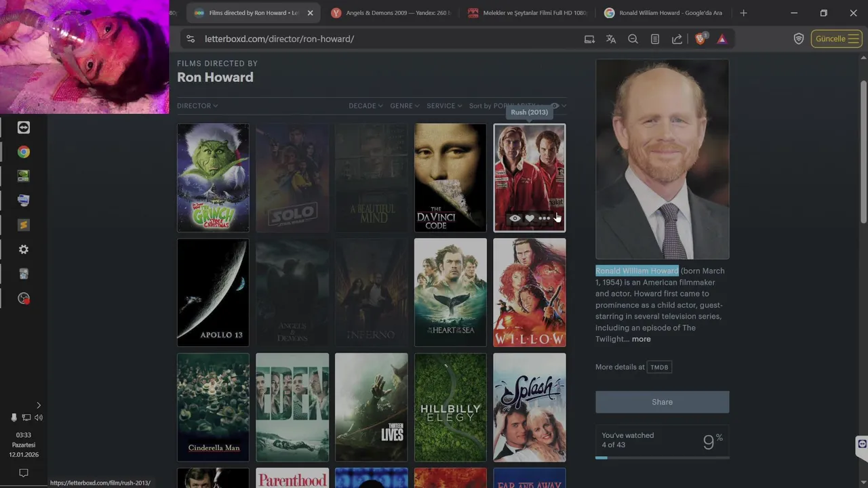
Task: Open the Cinderella Man poster
Action: (213, 407)
